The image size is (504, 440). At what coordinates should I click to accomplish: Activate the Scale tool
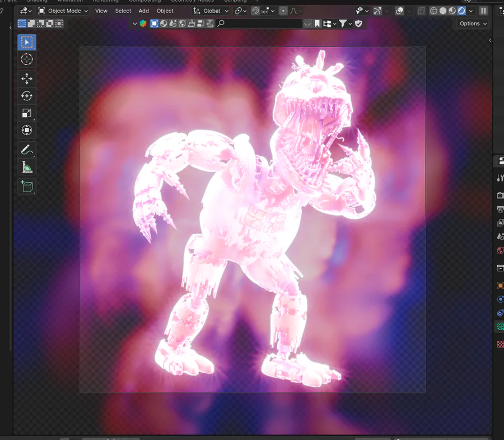27,113
